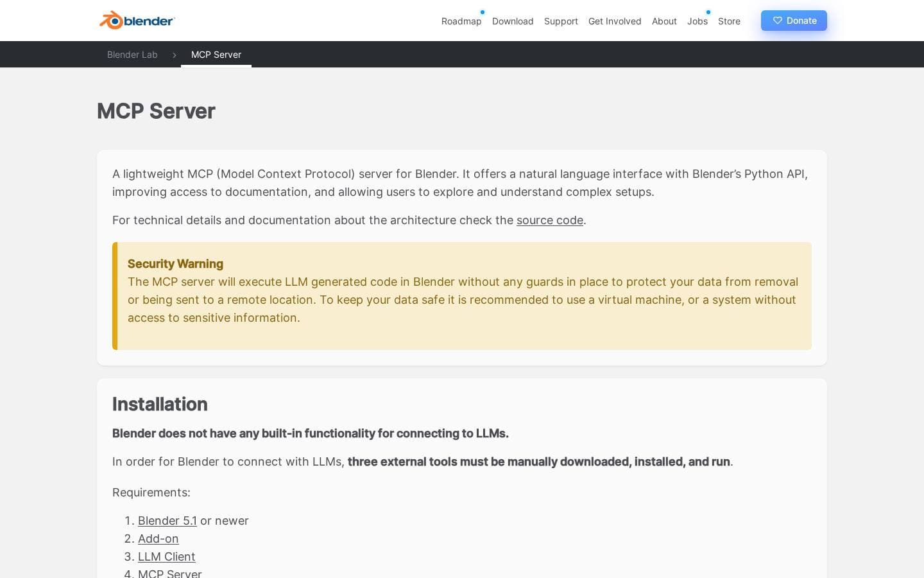The width and height of the screenshot is (924, 578).
Task: Click the MCP Server page heading
Action: [156, 111]
